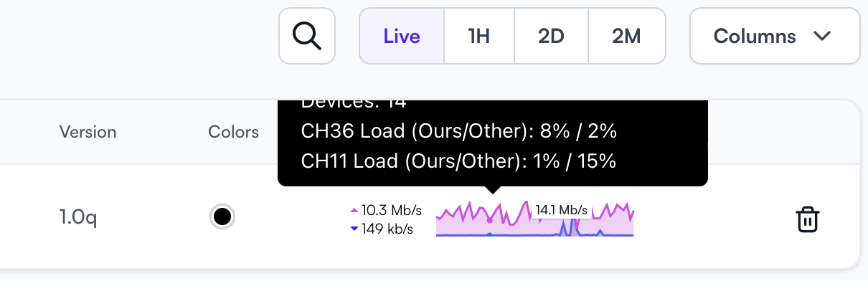Click the chevron beside Columns
This screenshot has height=281, width=868.
[x=822, y=36]
